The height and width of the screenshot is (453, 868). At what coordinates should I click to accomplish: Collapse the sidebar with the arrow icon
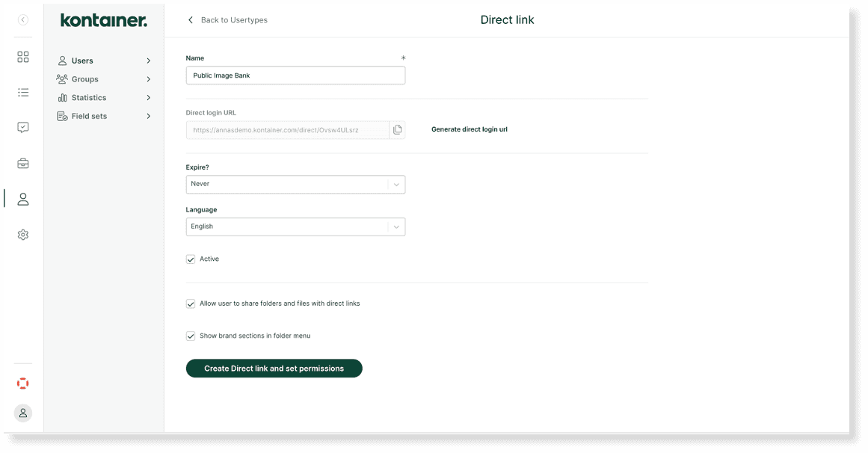coord(23,20)
